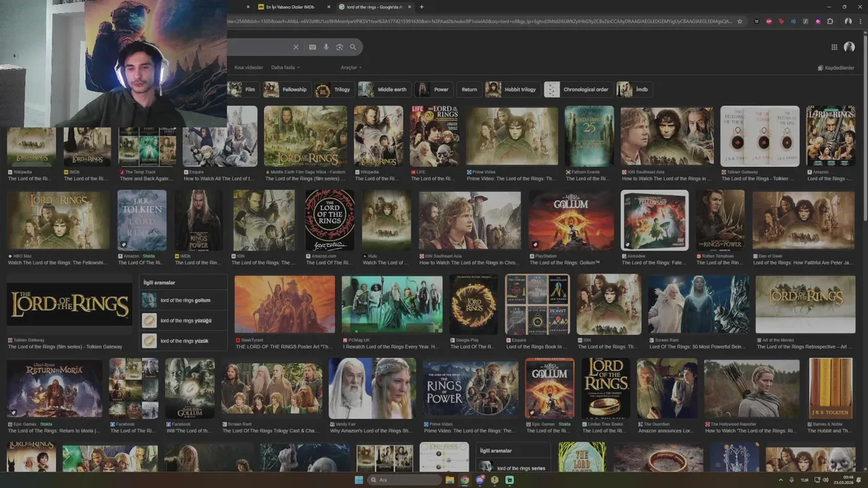Open a new browser tab

click(x=422, y=7)
